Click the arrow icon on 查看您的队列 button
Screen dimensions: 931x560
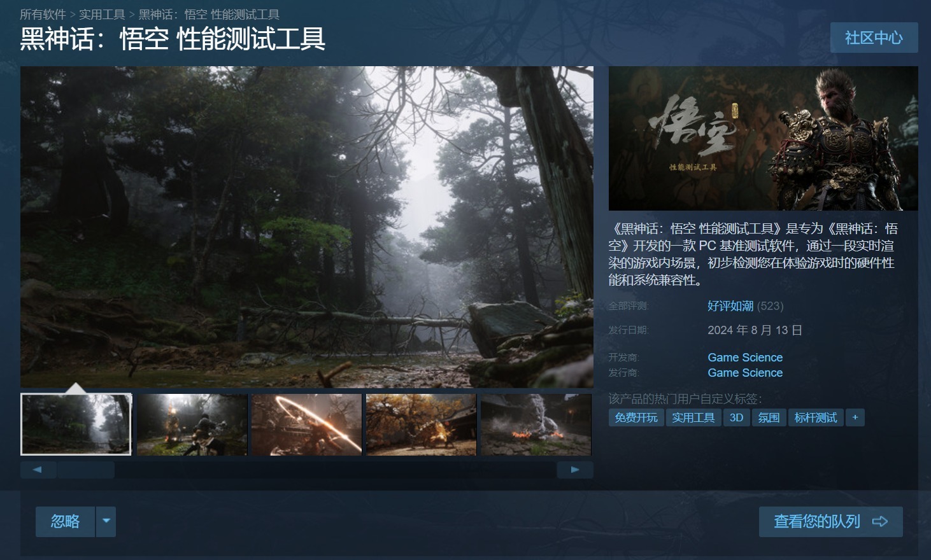[880, 522]
